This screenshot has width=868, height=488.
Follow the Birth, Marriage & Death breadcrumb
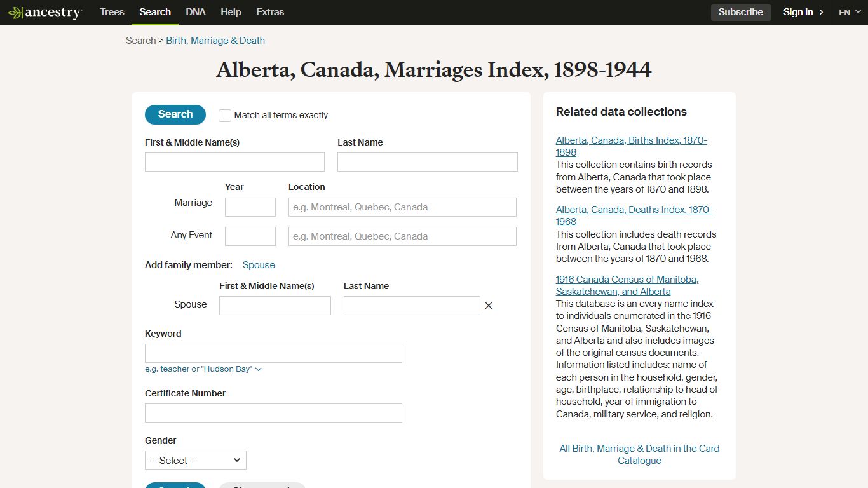(x=215, y=41)
